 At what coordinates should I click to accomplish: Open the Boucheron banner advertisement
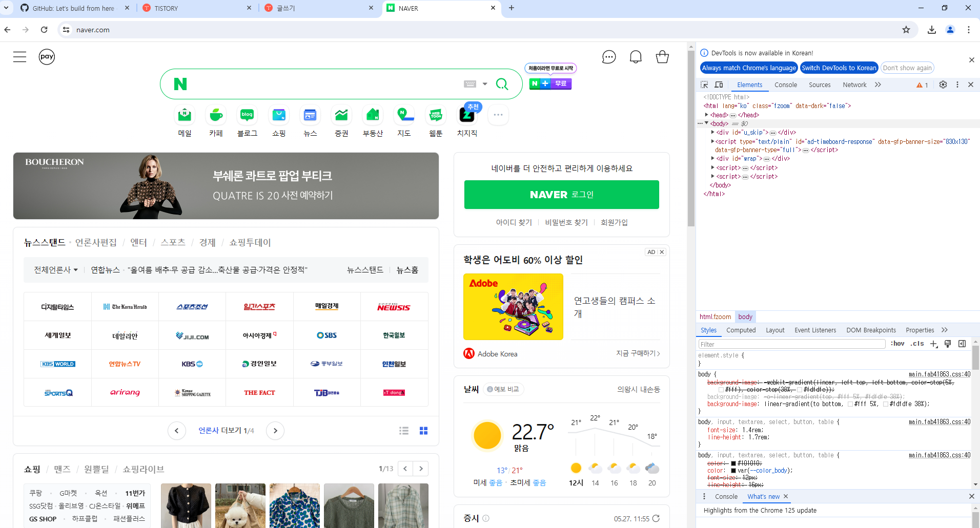click(226, 186)
